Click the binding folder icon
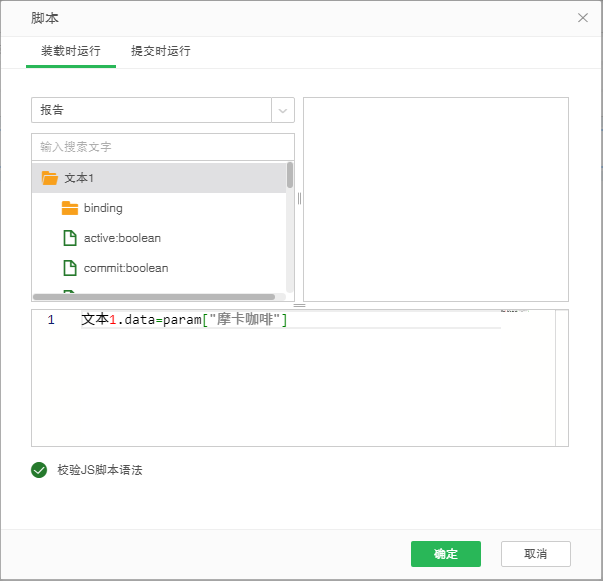603x581 pixels. (x=69, y=208)
